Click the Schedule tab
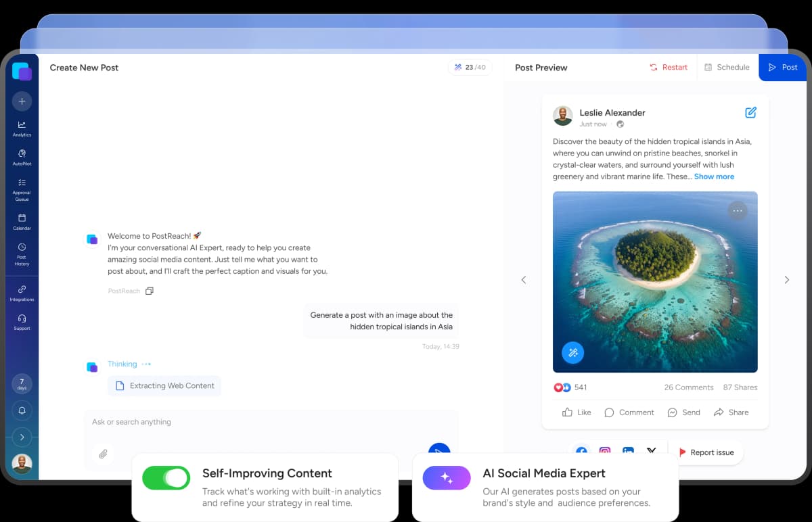812x522 pixels. click(727, 68)
